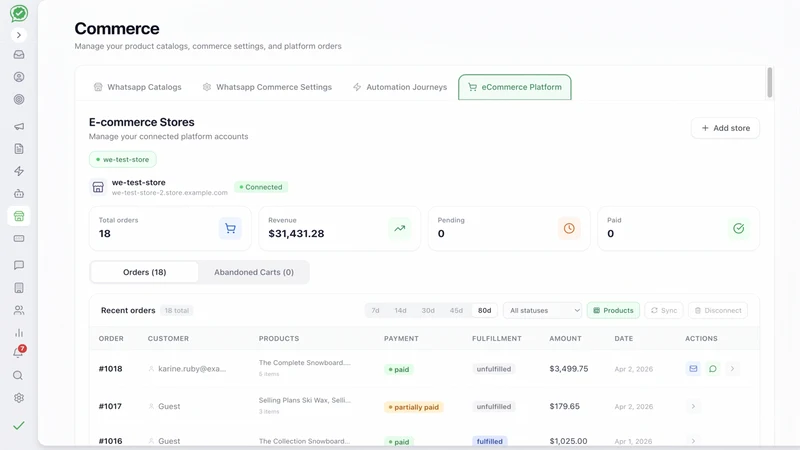Click the Disconnect button
The image size is (800, 450).
718,310
